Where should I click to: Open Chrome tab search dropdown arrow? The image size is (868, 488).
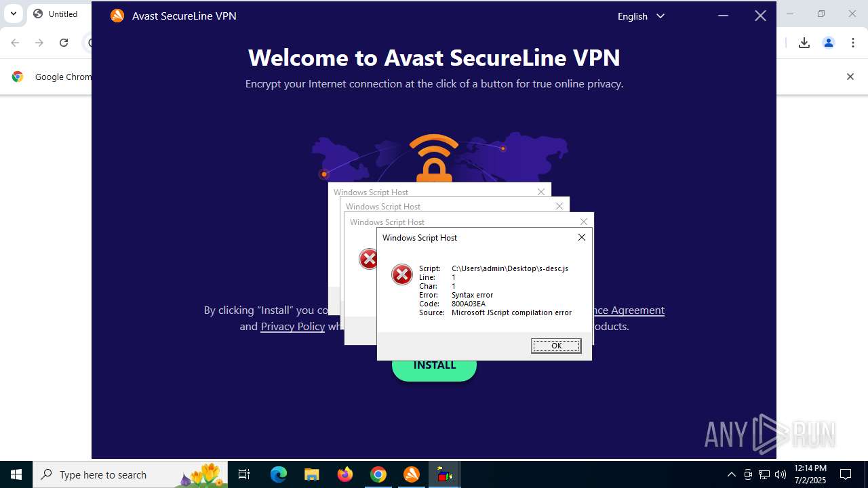(13, 14)
